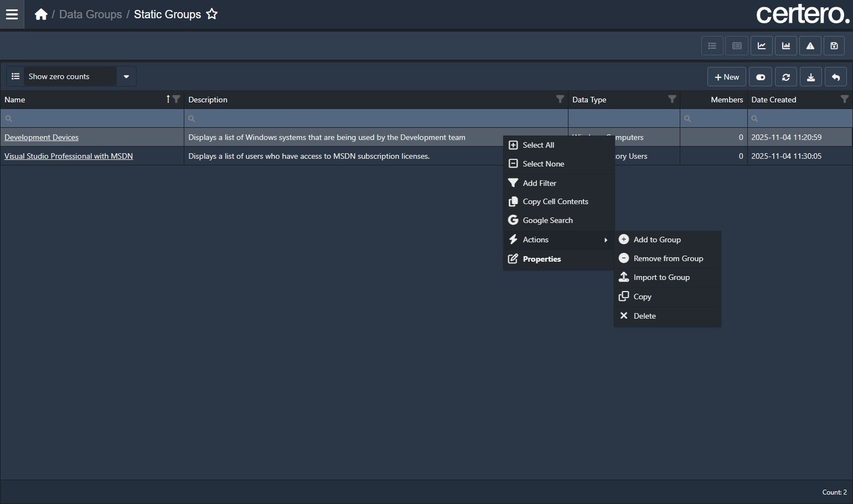Open the Show zero counts dropdown arrow
This screenshot has width=853, height=504.
126,76
